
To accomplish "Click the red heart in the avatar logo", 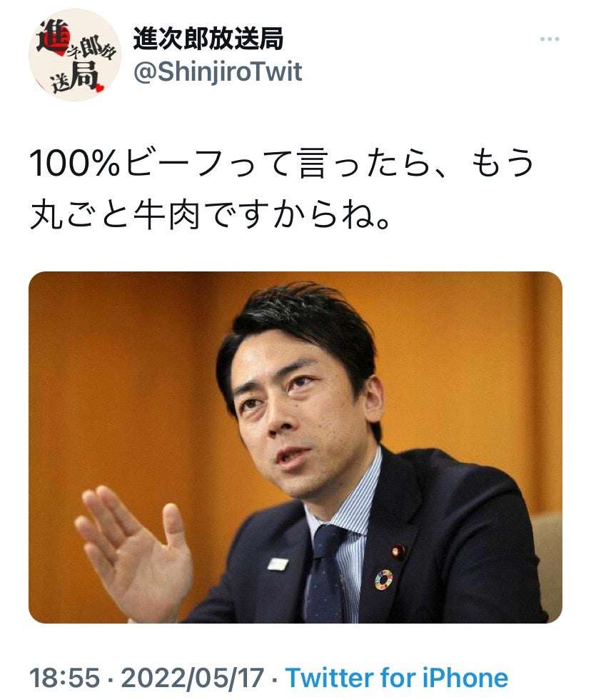I will [99, 87].
